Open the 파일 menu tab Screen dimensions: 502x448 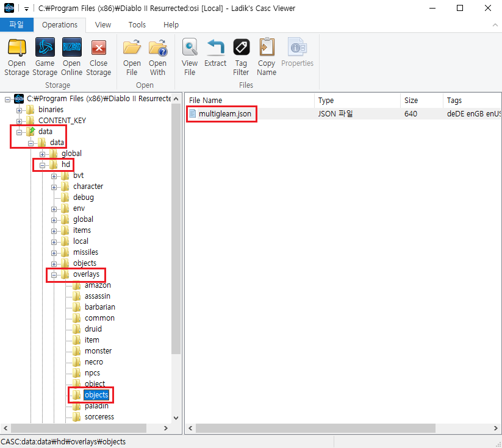click(x=16, y=24)
